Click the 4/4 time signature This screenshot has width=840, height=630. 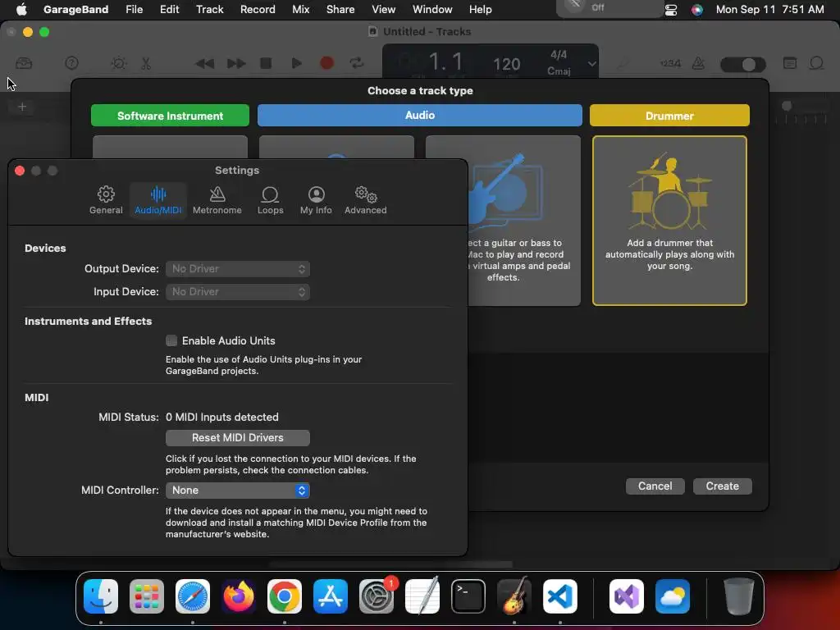coord(558,55)
